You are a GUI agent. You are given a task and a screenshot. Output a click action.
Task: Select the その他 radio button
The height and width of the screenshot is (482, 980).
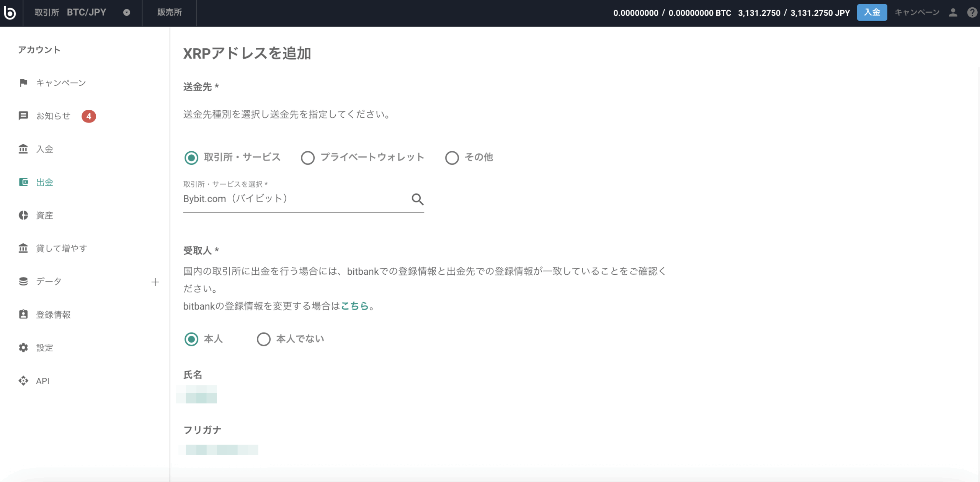click(x=452, y=158)
